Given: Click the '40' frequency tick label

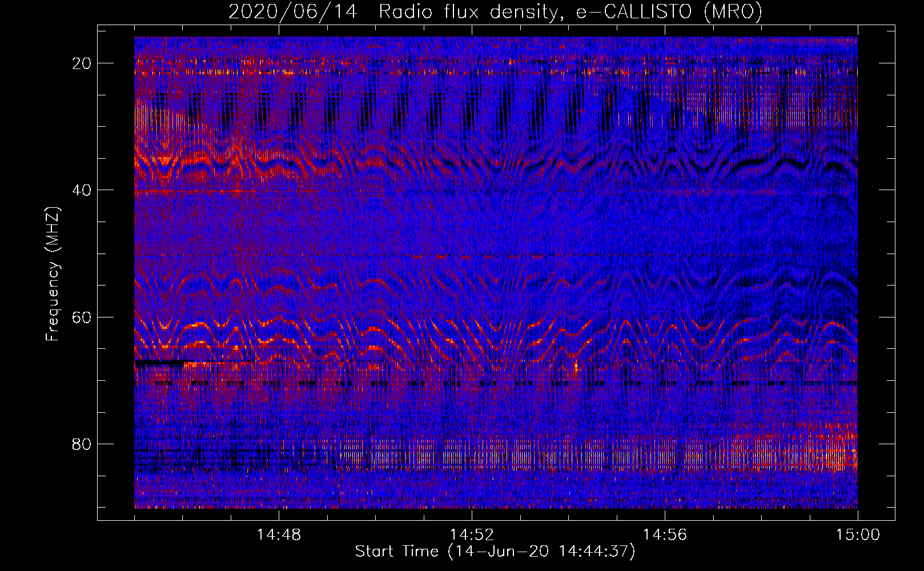Looking at the screenshot, I should (82, 190).
